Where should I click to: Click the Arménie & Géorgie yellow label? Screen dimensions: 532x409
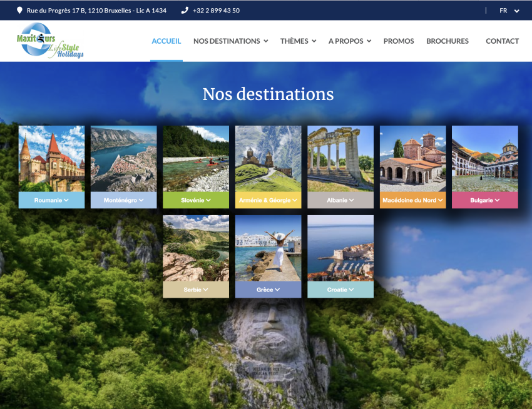click(268, 200)
